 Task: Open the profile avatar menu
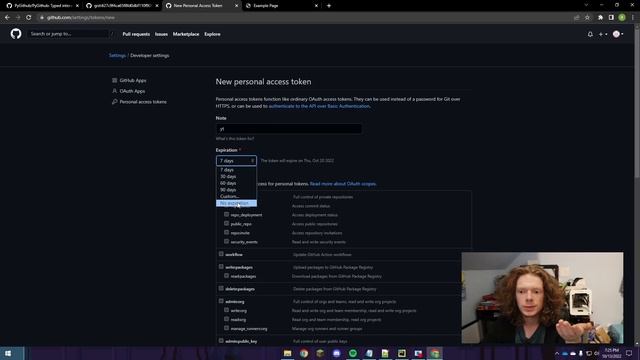pyautogui.click(x=618, y=34)
